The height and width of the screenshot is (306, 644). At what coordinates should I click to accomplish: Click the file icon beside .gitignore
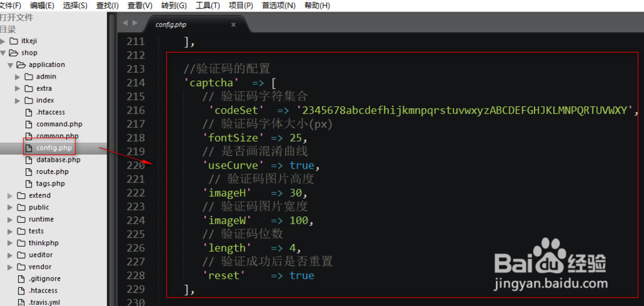click(x=21, y=278)
